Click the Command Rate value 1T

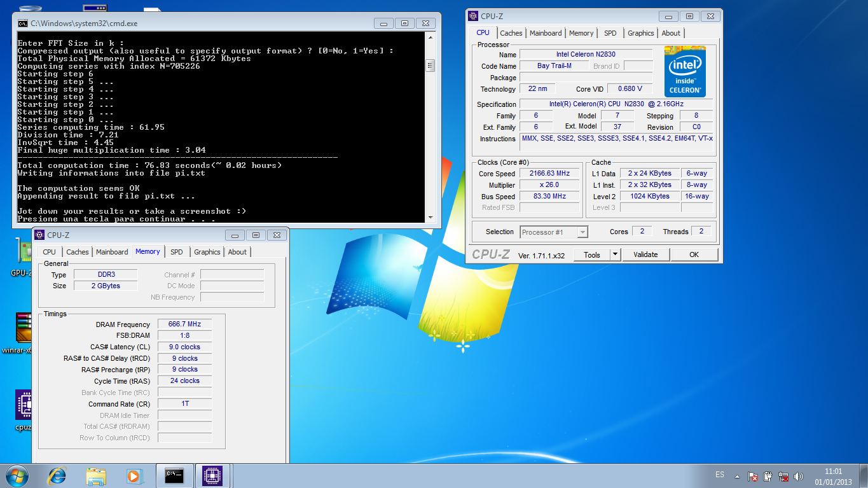tap(184, 404)
